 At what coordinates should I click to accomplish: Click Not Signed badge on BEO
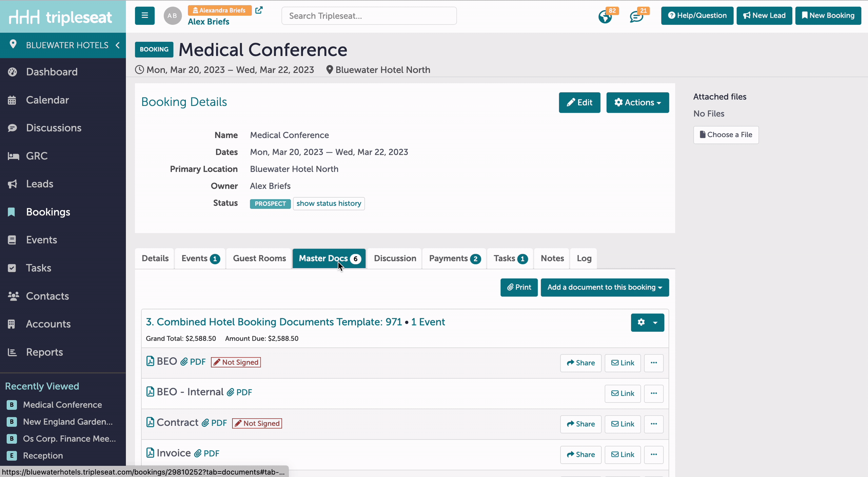click(236, 362)
